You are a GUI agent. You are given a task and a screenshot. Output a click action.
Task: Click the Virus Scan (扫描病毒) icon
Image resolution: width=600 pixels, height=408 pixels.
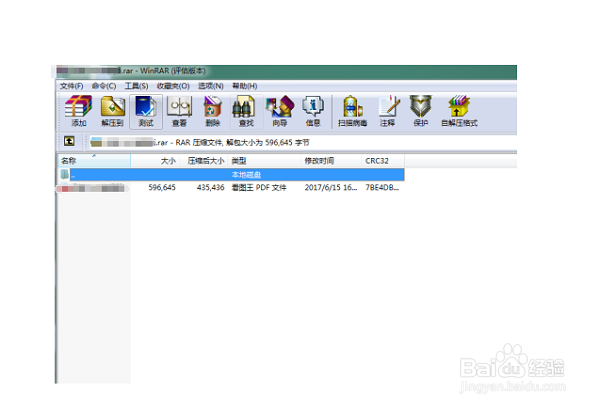point(352,111)
